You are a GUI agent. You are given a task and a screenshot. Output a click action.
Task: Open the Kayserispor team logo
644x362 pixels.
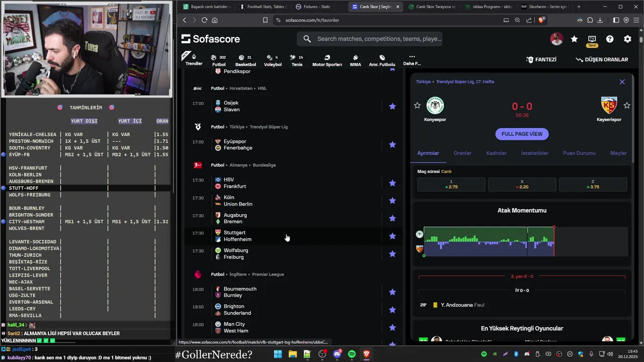click(609, 106)
